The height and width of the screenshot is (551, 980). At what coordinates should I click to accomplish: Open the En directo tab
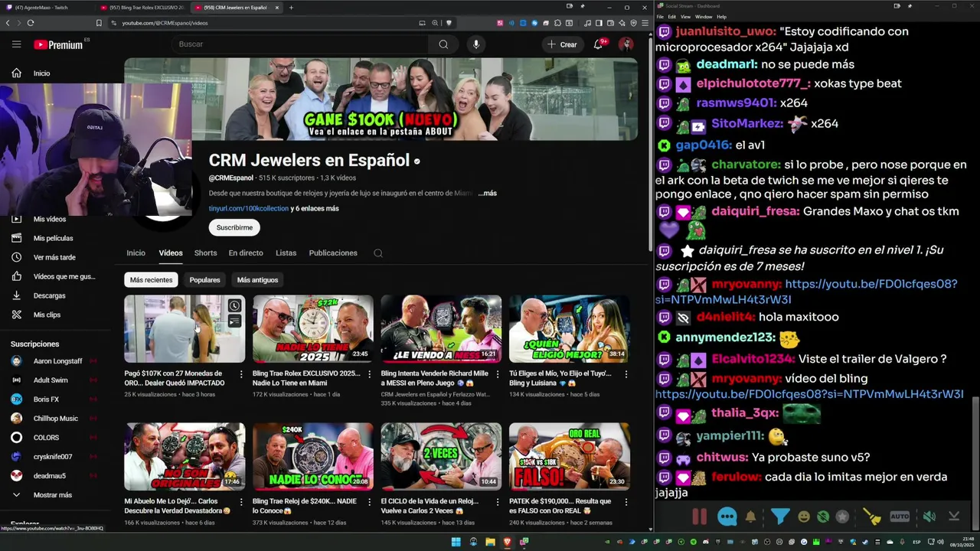coord(246,253)
